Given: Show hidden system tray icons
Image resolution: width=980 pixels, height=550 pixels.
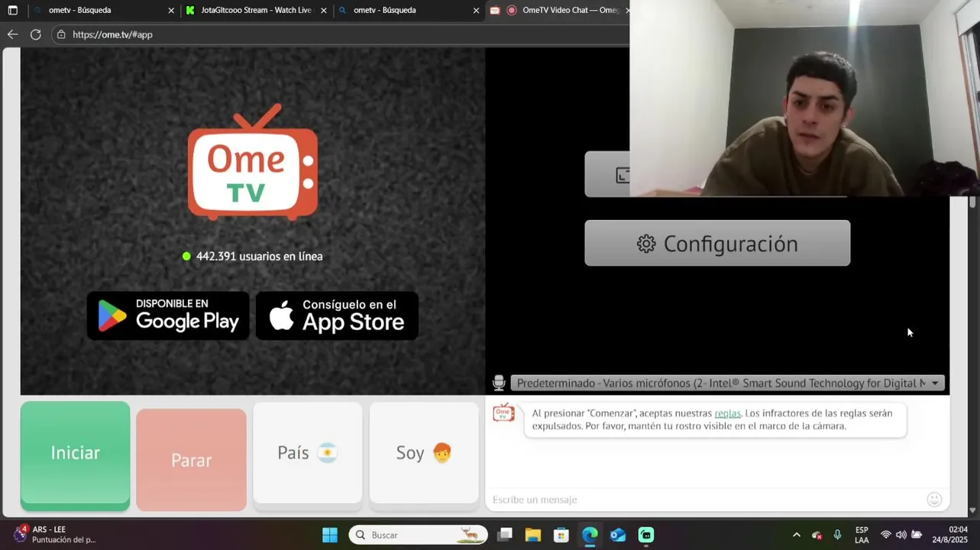Looking at the screenshot, I should [797, 535].
